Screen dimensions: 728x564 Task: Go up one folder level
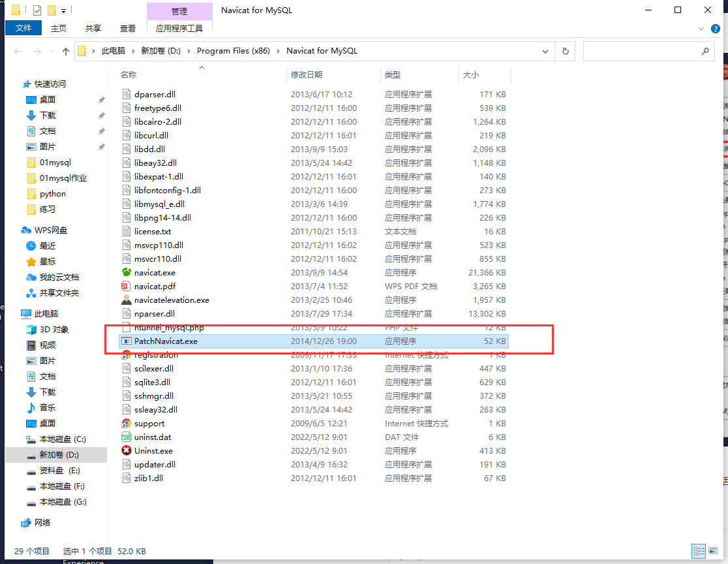point(66,51)
